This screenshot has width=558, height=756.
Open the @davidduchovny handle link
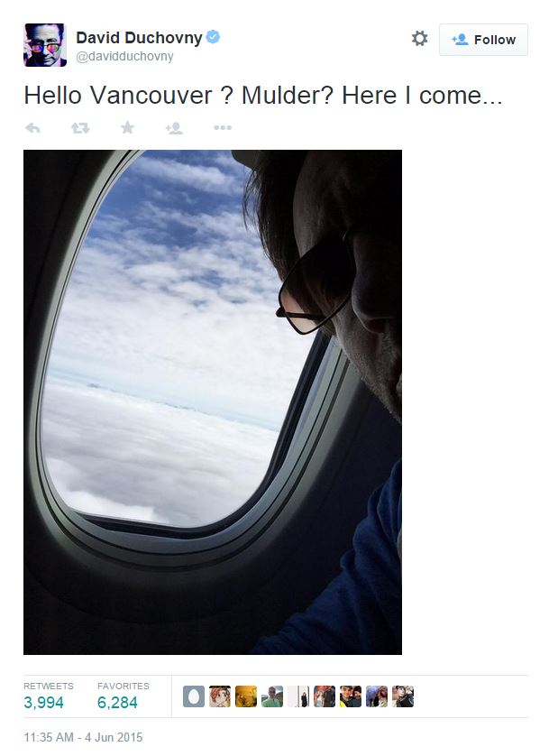coord(124,57)
